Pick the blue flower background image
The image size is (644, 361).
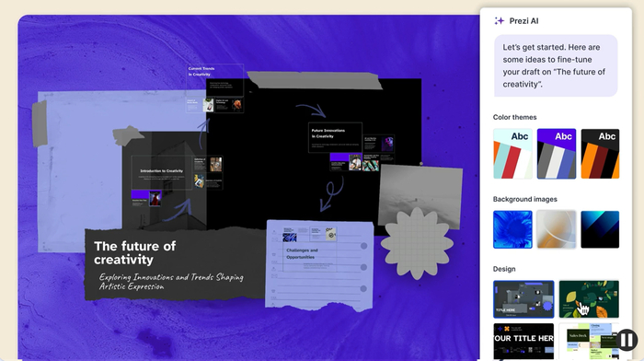[512, 229]
